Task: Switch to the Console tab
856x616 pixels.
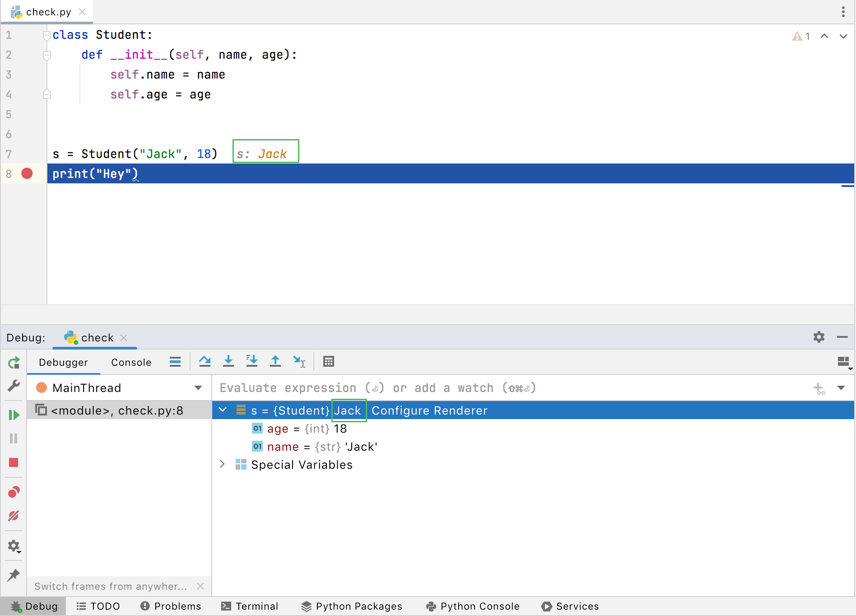Action: pos(130,362)
